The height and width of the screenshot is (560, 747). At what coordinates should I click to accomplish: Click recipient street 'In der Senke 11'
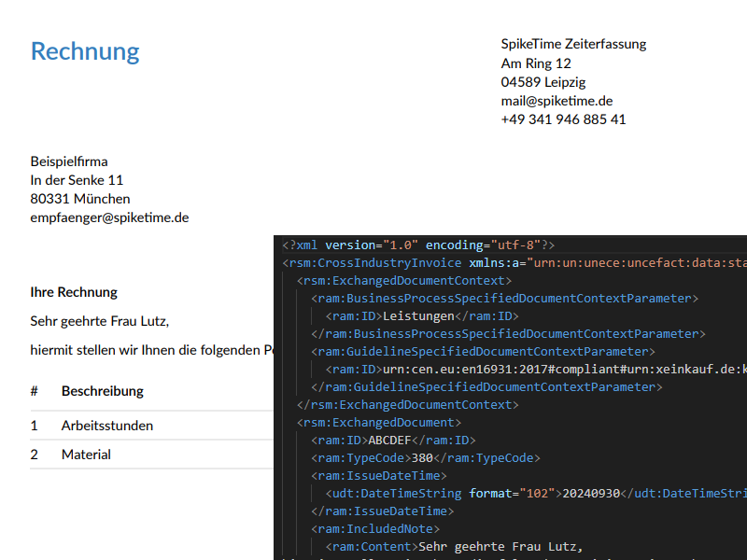77,180
